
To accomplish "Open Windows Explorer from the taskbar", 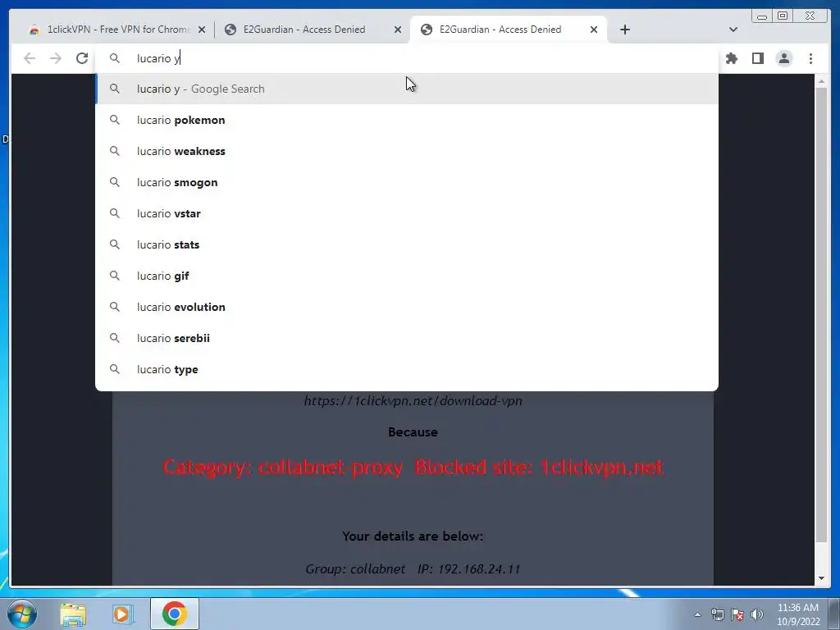I will [x=73, y=614].
